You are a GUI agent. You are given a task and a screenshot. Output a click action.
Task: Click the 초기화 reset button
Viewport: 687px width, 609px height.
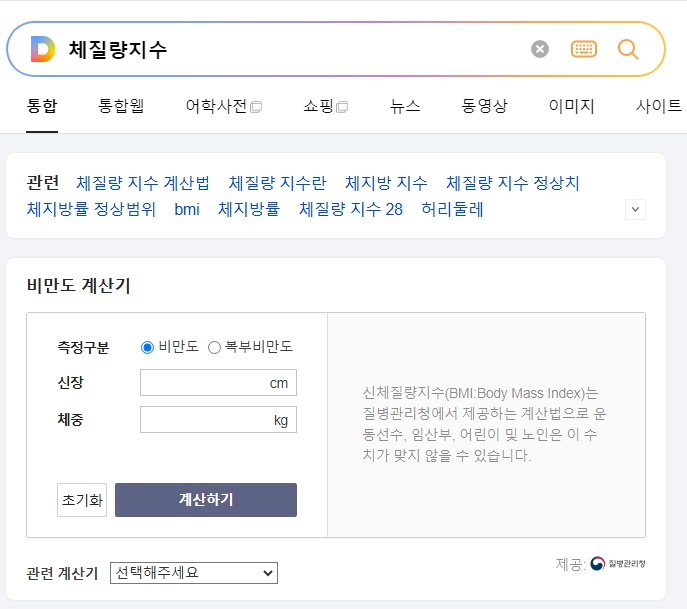click(82, 500)
